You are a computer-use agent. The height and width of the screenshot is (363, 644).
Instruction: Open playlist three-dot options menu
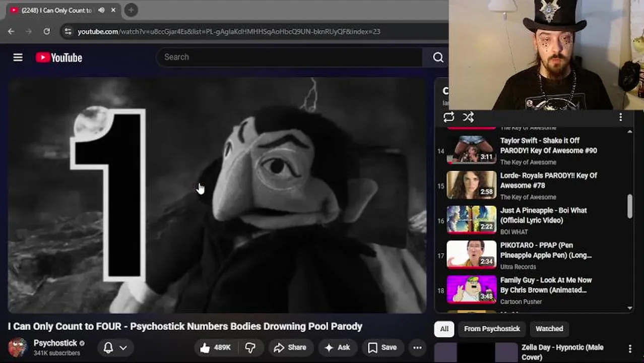[x=620, y=117]
